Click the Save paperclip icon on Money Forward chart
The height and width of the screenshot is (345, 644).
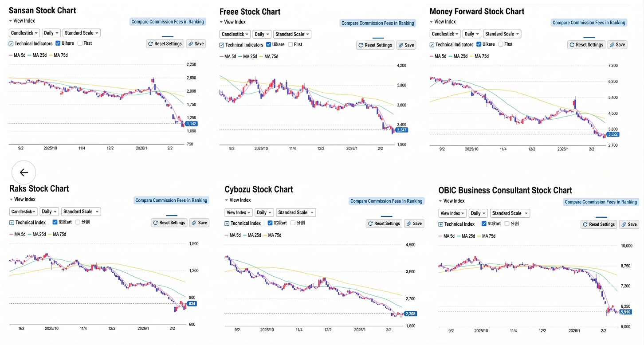(x=611, y=44)
